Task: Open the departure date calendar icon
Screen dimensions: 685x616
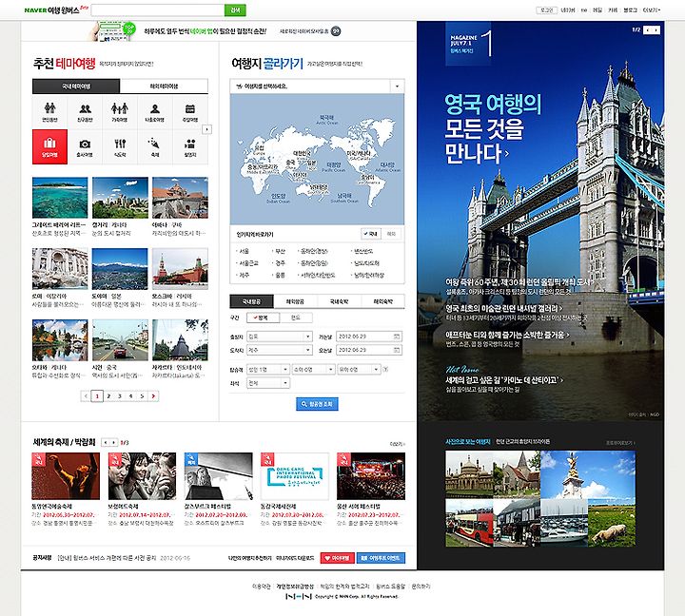Action: tap(397, 337)
